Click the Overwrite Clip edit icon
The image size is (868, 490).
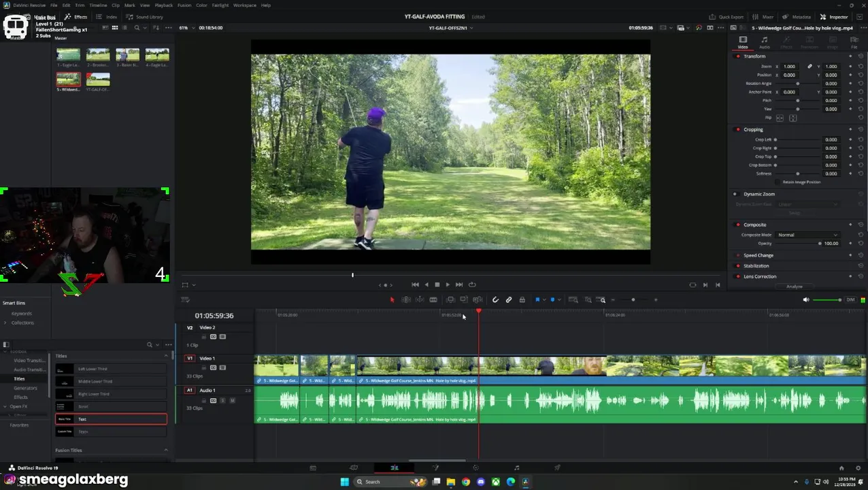tap(464, 299)
